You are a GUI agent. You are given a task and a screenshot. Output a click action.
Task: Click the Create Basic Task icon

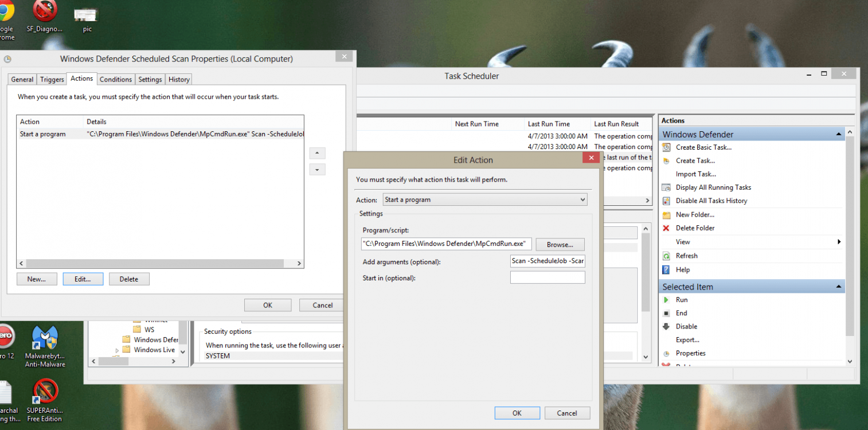coord(666,147)
